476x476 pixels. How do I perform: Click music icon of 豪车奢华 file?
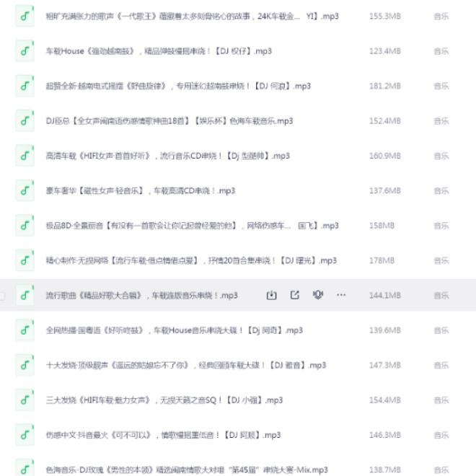point(25,190)
